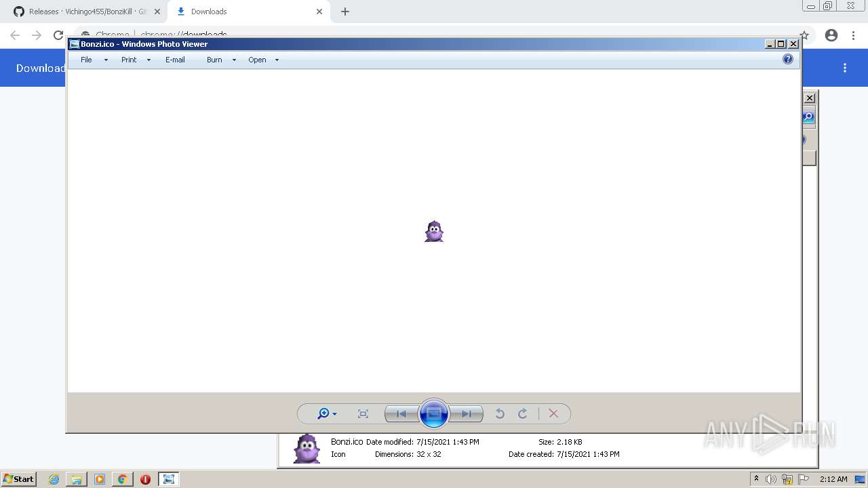Close the Windows Photo Viewer window
This screenshot has width=868, height=488.
click(793, 44)
